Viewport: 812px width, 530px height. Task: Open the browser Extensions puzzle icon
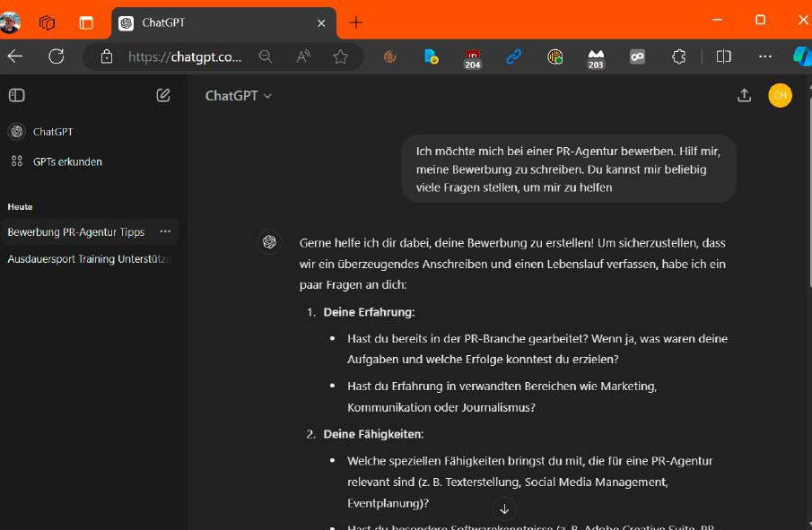[679, 56]
